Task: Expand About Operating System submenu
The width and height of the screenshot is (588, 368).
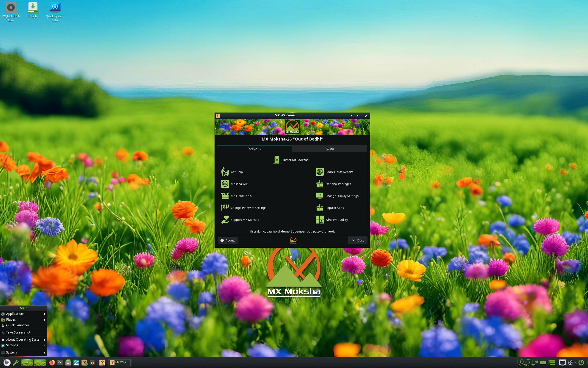Action: [23, 339]
